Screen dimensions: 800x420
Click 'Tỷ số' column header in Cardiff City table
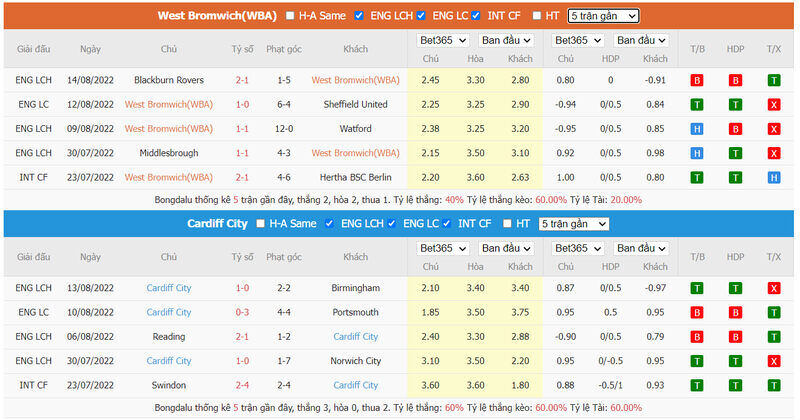click(242, 257)
